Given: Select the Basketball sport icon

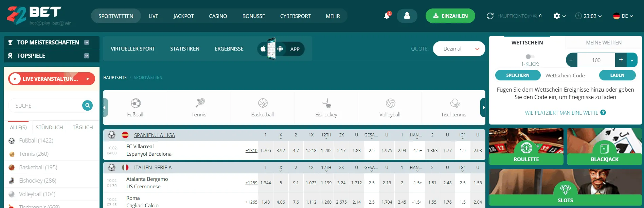Looking at the screenshot, I should [263, 103].
